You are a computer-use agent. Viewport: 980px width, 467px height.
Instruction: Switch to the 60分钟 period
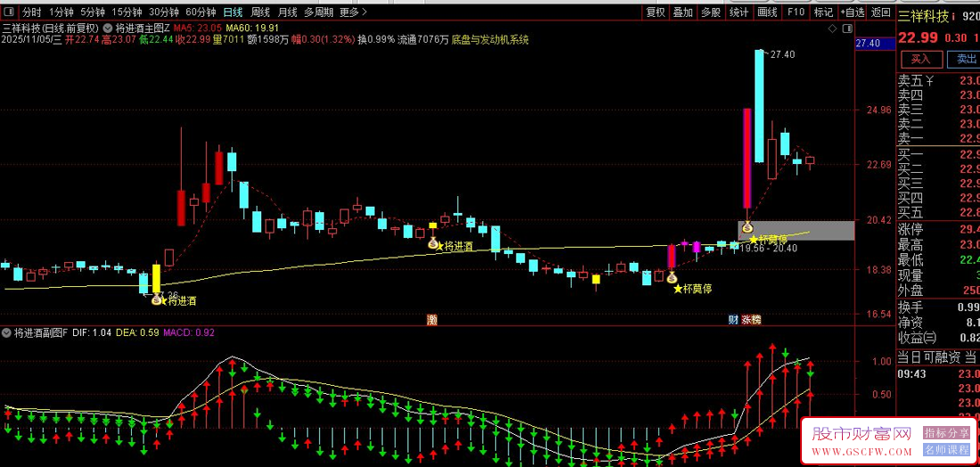point(201,12)
